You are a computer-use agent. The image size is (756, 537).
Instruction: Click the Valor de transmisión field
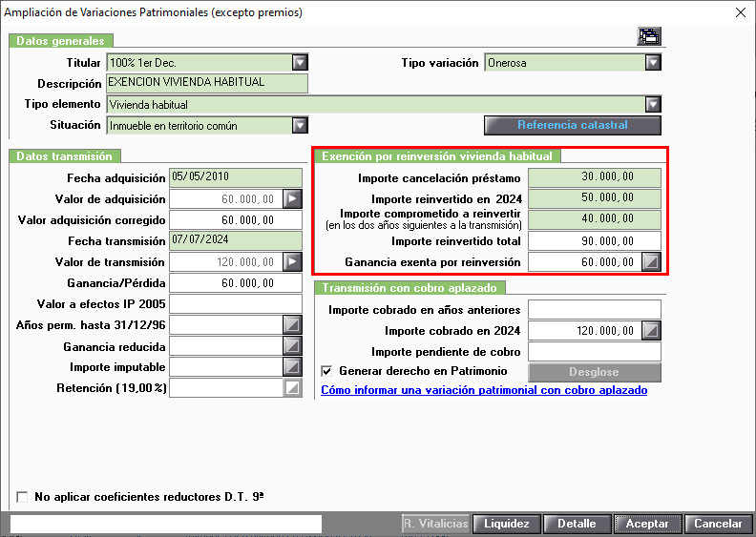tap(225, 262)
